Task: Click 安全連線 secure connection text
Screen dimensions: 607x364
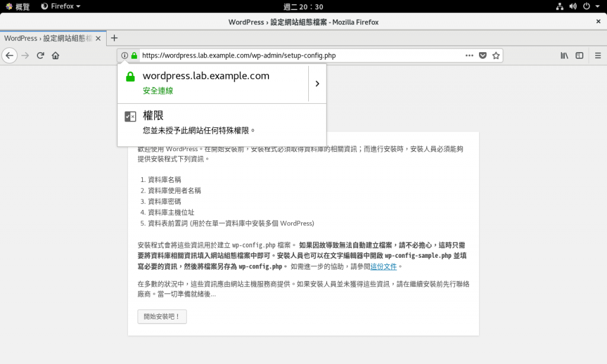Action: click(x=158, y=91)
